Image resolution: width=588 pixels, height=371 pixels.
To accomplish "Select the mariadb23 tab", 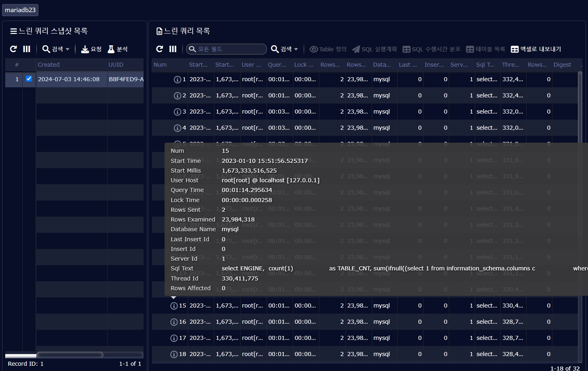I will point(20,10).
